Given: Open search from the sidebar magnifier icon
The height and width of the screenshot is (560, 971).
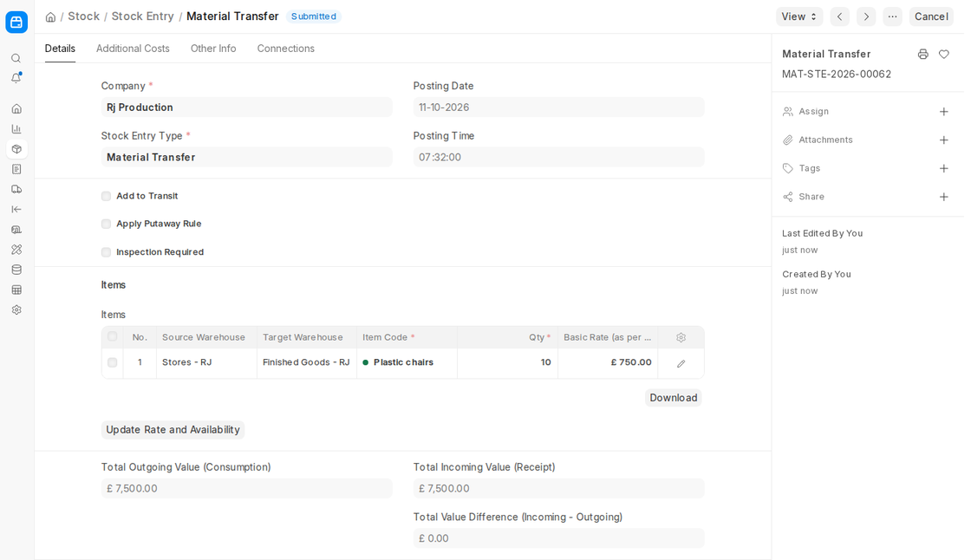Looking at the screenshot, I should pos(16,58).
